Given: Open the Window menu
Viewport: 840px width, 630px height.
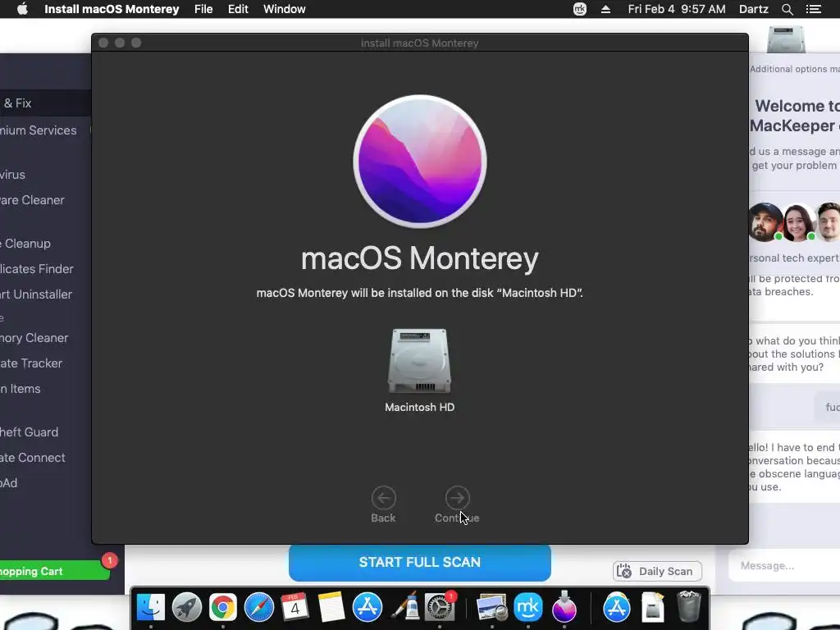Looking at the screenshot, I should pyautogui.click(x=285, y=9).
